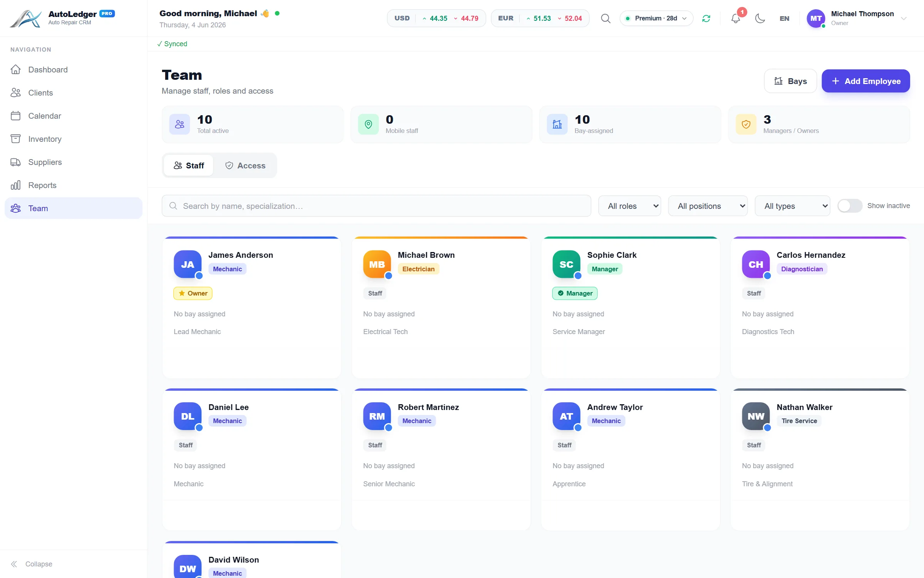Click the green sync refresh icon

tap(706, 18)
